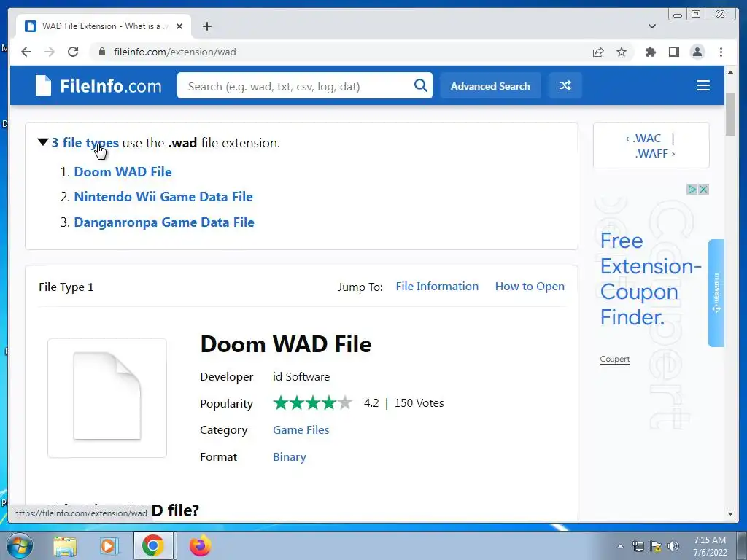Click the tab search chevron

(652, 26)
